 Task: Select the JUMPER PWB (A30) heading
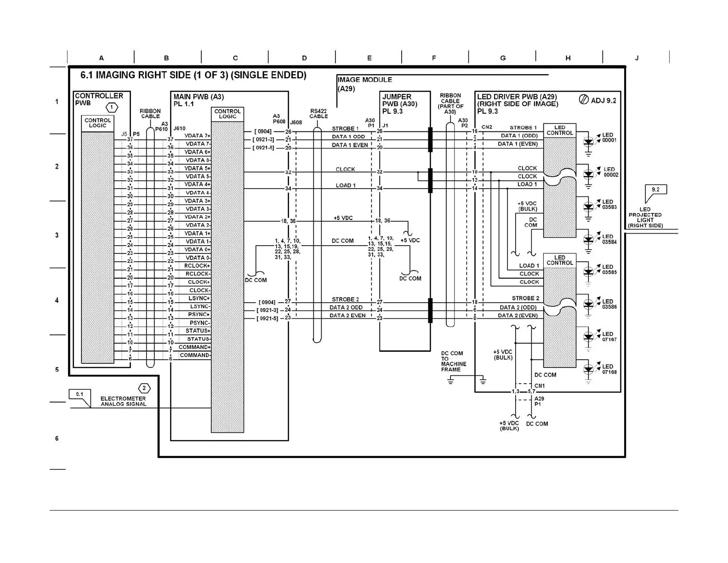coord(400,104)
